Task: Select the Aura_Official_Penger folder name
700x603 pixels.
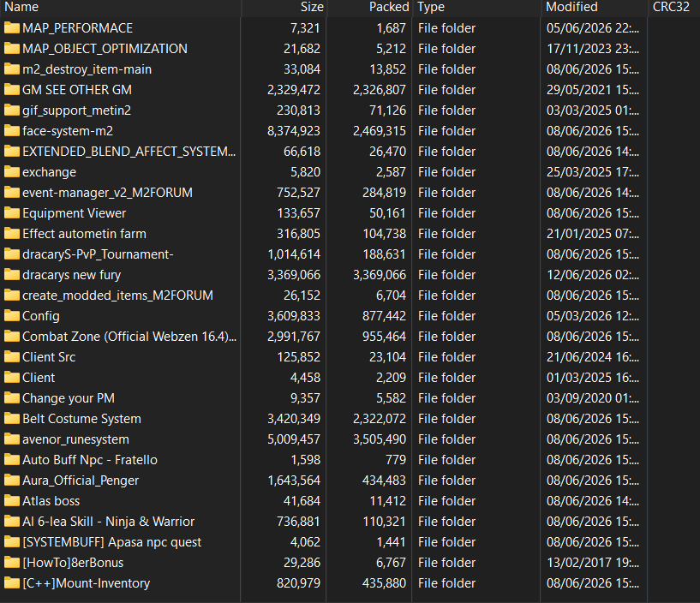Action: tap(81, 480)
